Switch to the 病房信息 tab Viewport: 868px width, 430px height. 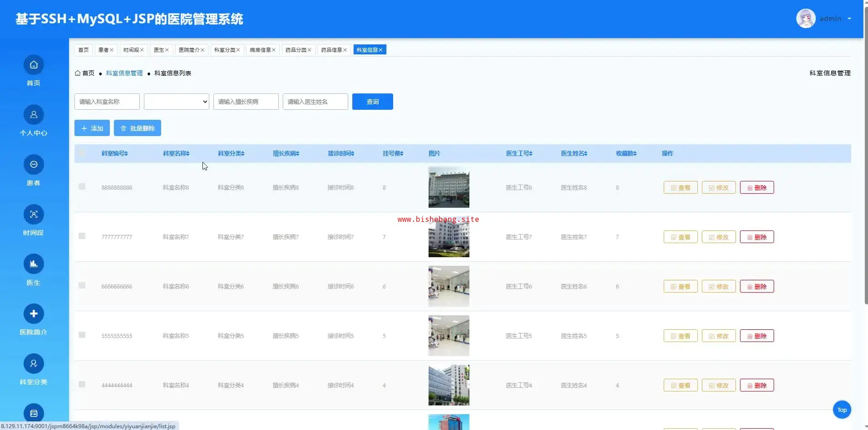[260, 50]
